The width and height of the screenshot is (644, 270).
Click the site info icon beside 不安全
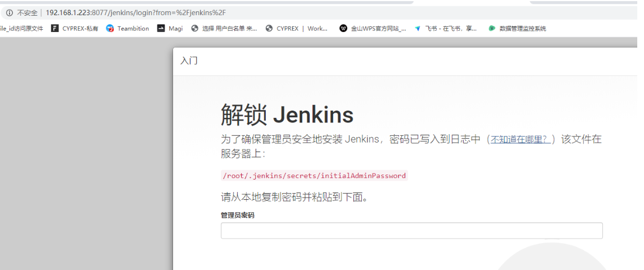click(x=10, y=13)
